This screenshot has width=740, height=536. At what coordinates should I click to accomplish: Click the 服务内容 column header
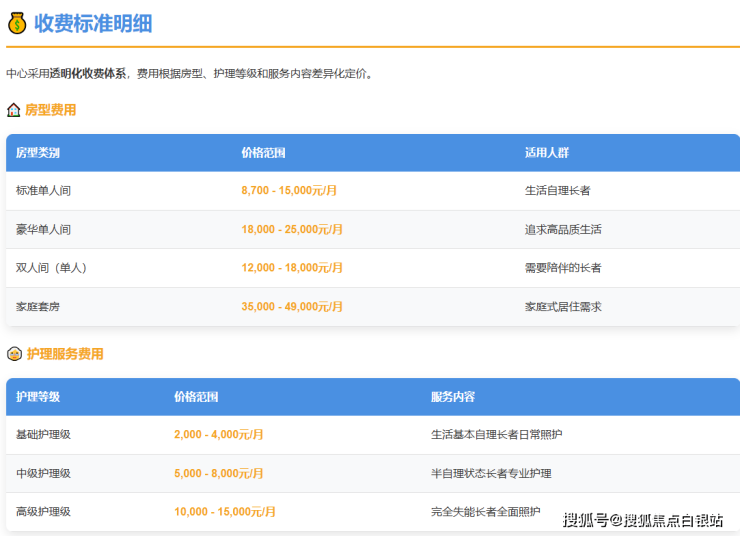(x=453, y=397)
